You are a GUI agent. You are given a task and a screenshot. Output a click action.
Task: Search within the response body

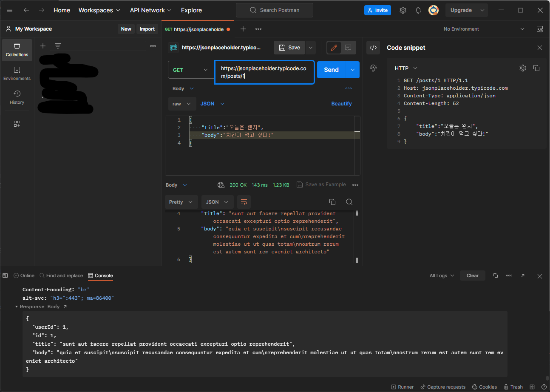pyautogui.click(x=349, y=202)
